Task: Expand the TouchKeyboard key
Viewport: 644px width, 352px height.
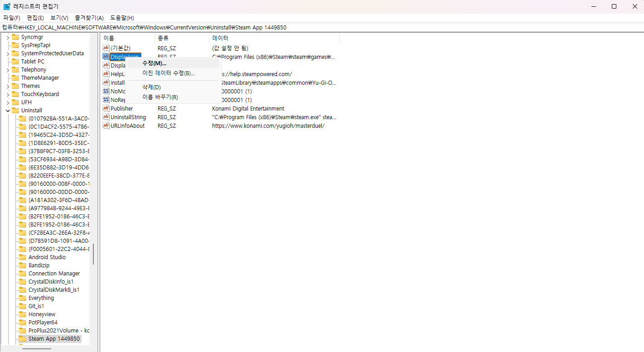Action: (x=8, y=94)
